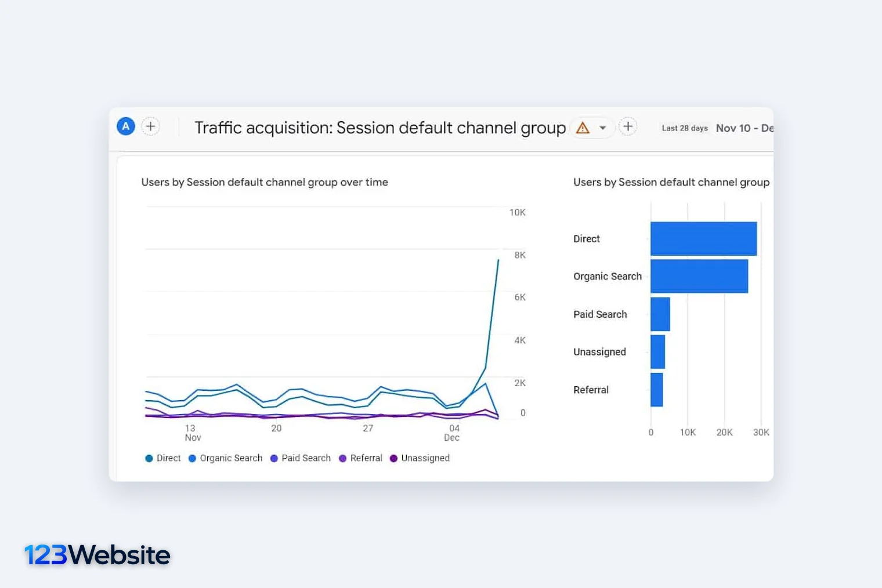Click the Organic Search bar in the bar chart

pyautogui.click(x=699, y=277)
